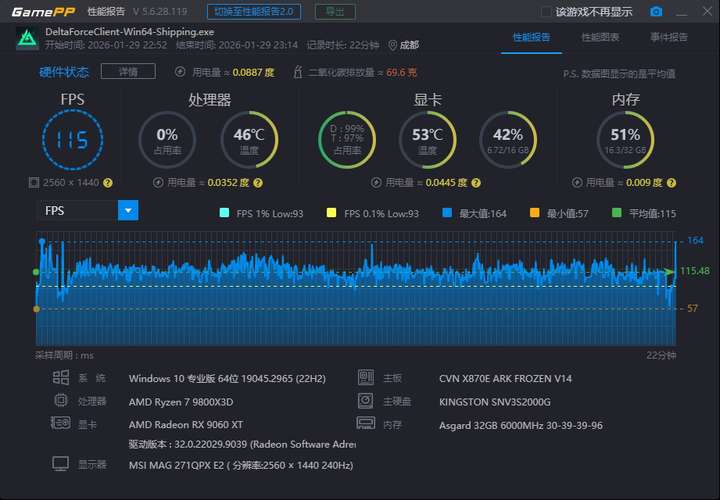Click the 115.48 average value label
The height and width of the screenshot is (500, 720).
click(695, 271)
